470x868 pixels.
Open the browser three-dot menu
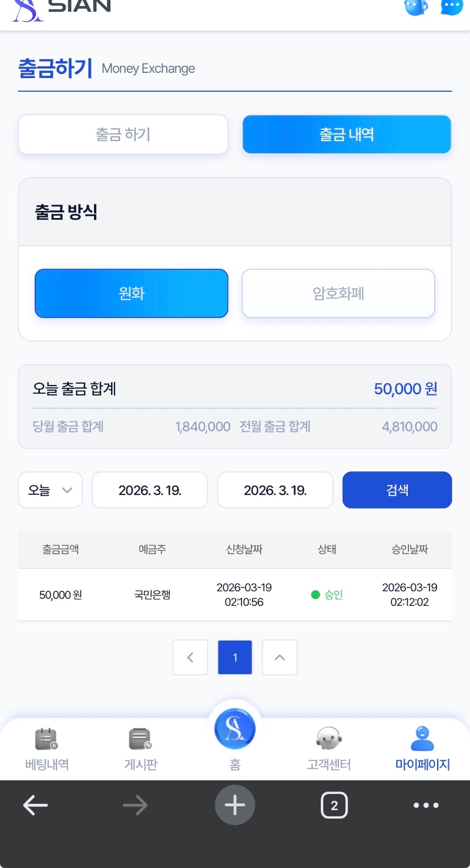pos(426,805)
